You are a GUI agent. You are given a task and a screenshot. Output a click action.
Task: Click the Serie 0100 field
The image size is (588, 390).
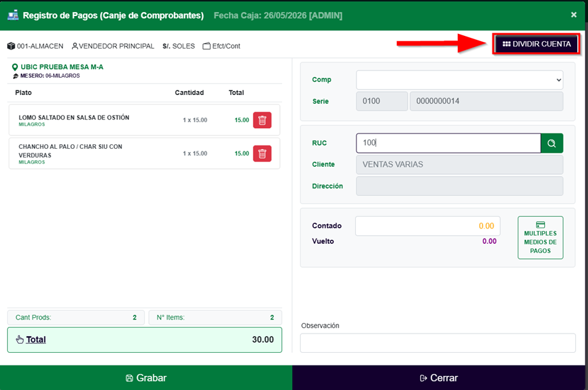click(x=382, y=102)
